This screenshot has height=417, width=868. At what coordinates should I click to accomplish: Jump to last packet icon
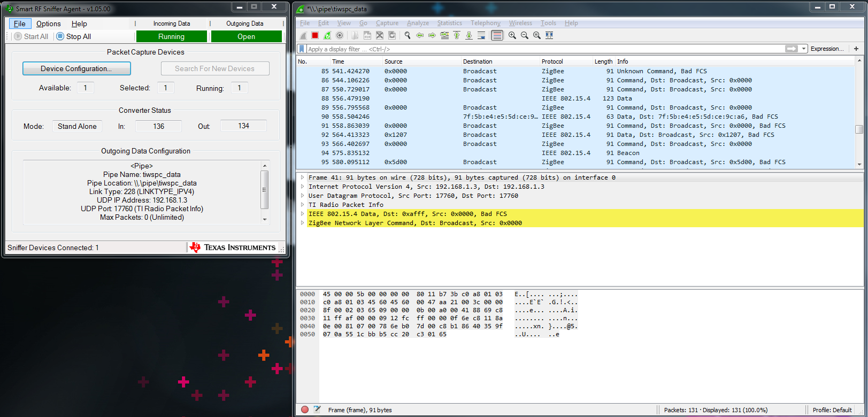pos(469,35)
